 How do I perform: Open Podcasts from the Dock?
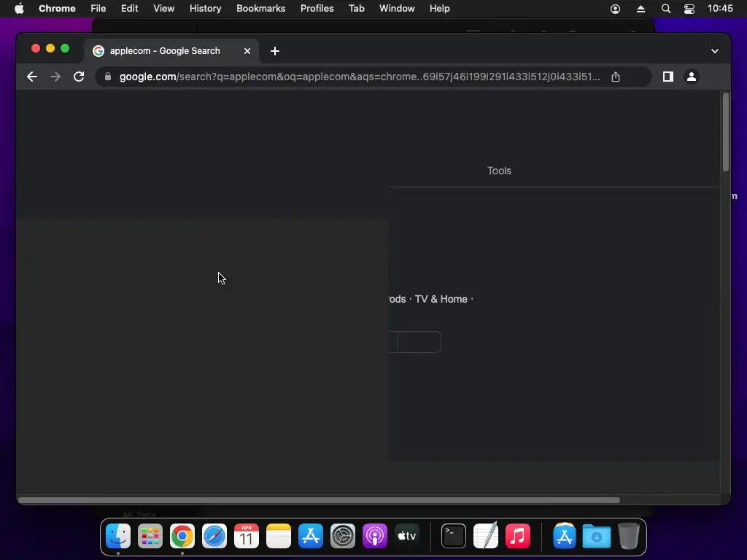coord(374,536)
